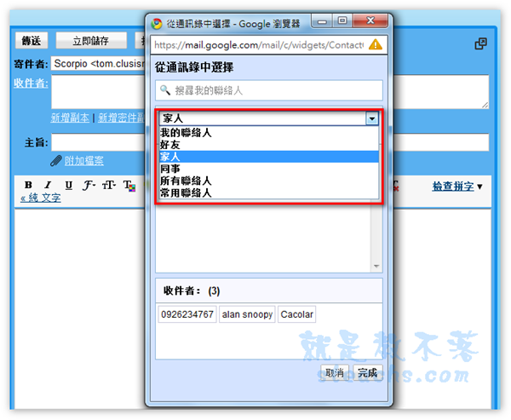The width and height of the screenshot is (511, 420).
Task: Open 收件者 recipients link in compose
Action: point(31,83)
